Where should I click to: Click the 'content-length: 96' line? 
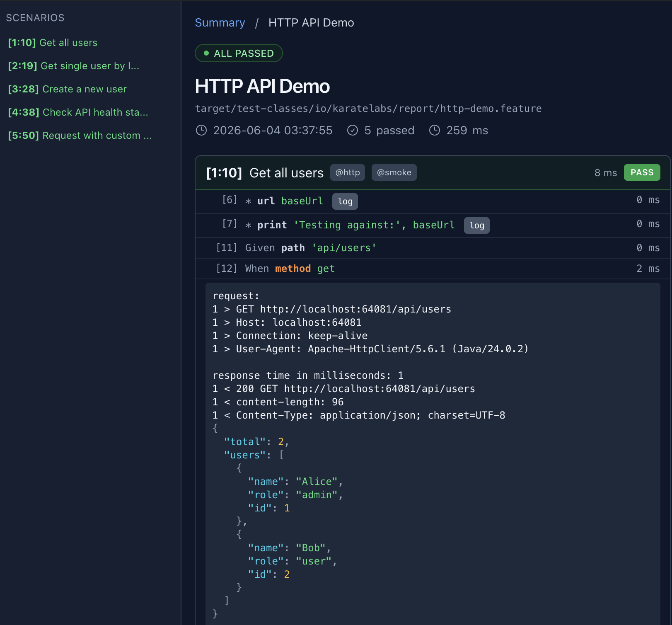[x=278, y=402]
